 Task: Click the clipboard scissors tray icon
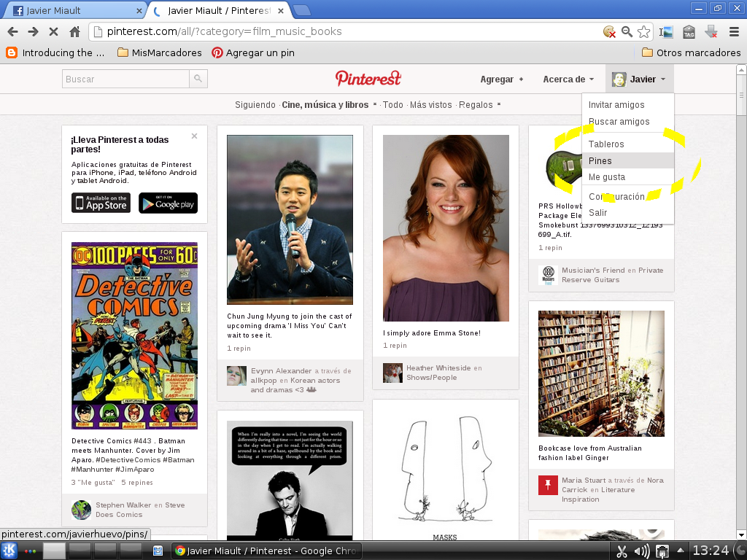pos(622,551)
